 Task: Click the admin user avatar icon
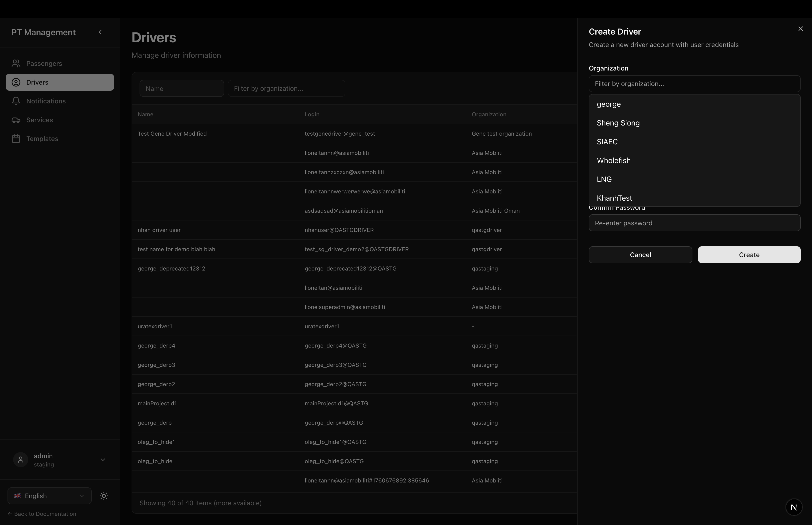coord(20,460)
